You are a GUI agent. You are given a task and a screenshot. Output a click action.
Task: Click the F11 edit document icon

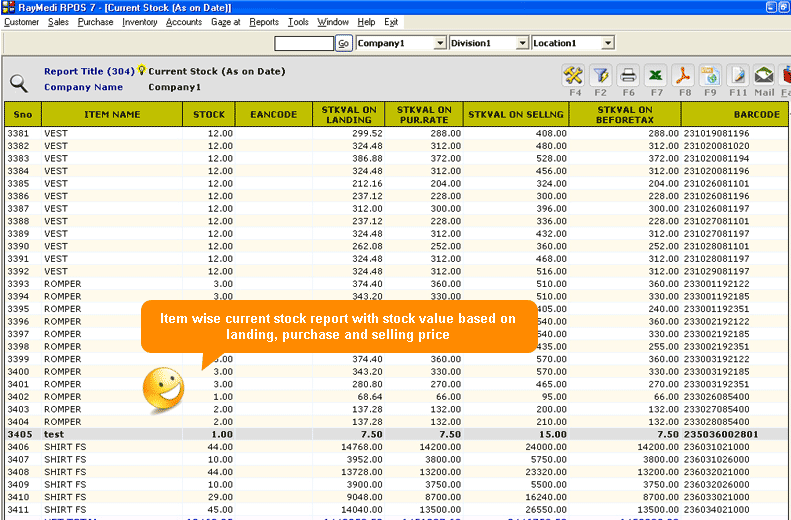[738, 75]
